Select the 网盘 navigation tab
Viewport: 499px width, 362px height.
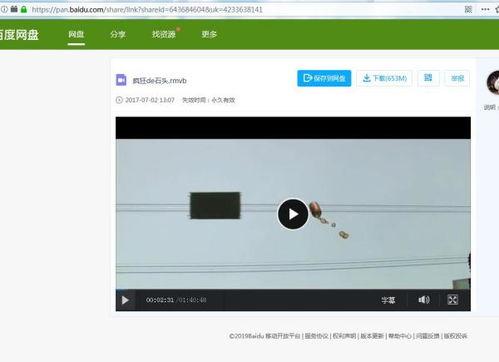[x=76, y=34]
